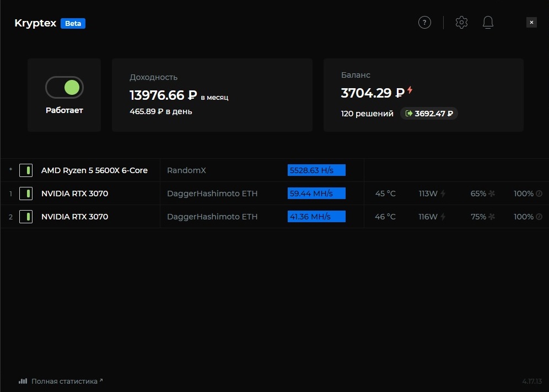Toggle the main mining switch labeled Работает
The image size is (549, 392).
pyautogui.click(x=64, y=87)
